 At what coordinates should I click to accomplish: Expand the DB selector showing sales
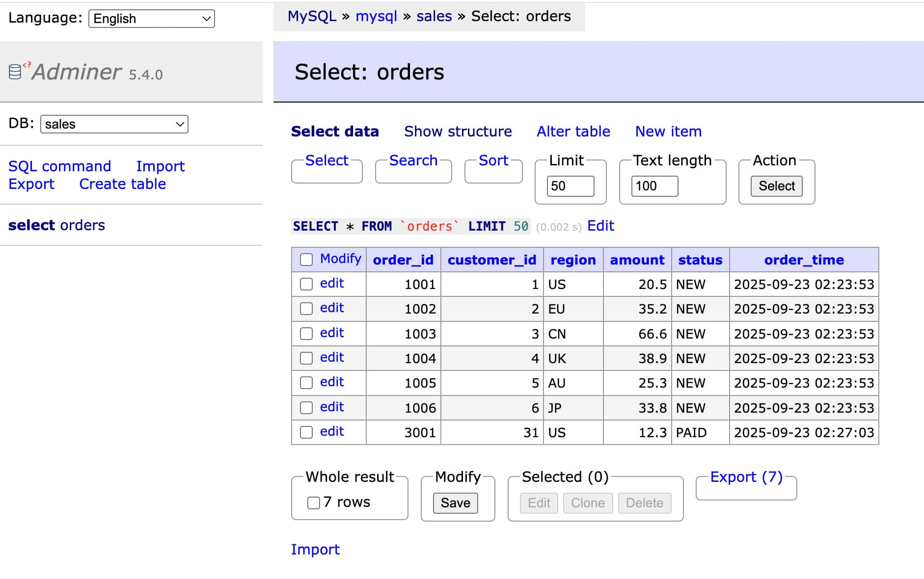[x=114, y=124]
